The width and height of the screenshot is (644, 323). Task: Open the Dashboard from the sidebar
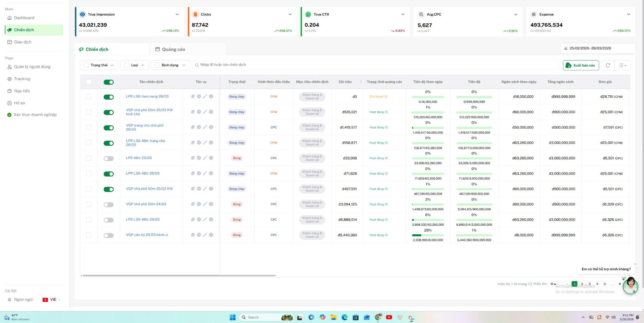(x=24, y=18)
